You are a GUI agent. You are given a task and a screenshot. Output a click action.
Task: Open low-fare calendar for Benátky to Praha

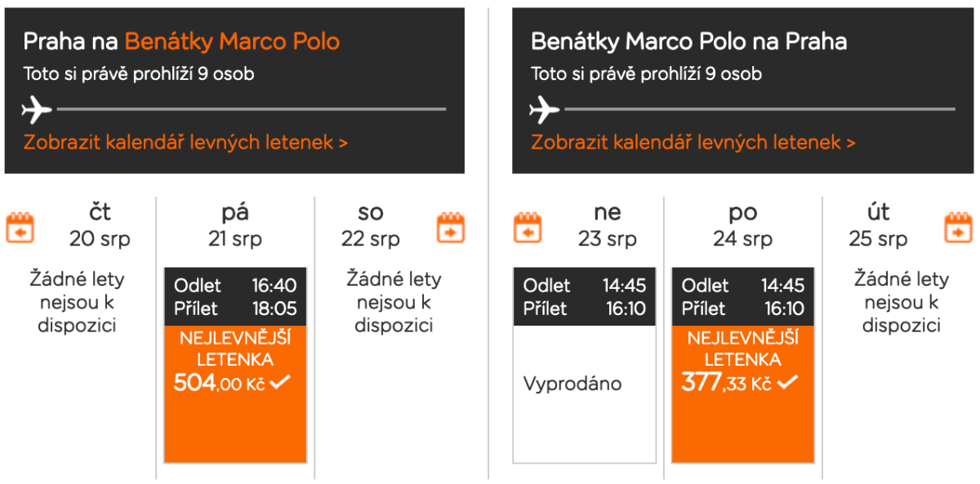693,142
